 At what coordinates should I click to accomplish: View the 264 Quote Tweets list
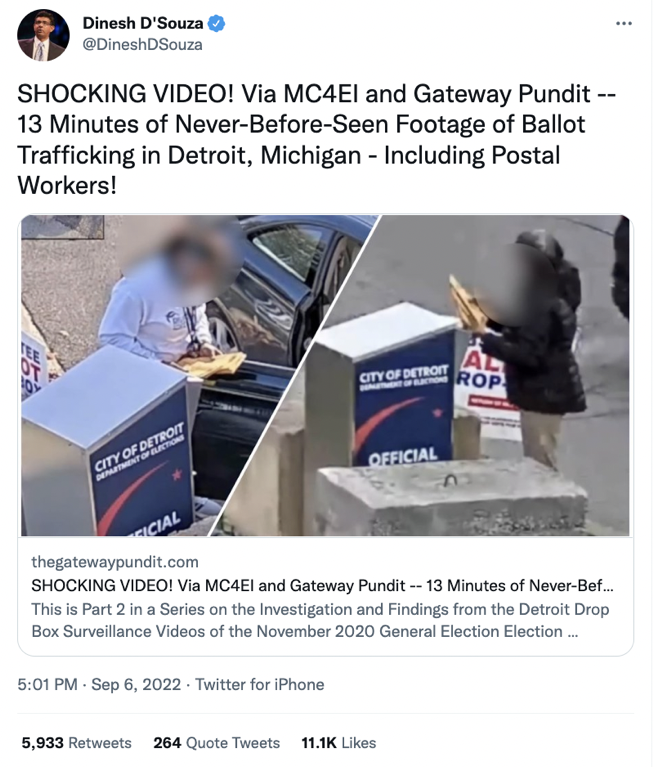[217, 743]
